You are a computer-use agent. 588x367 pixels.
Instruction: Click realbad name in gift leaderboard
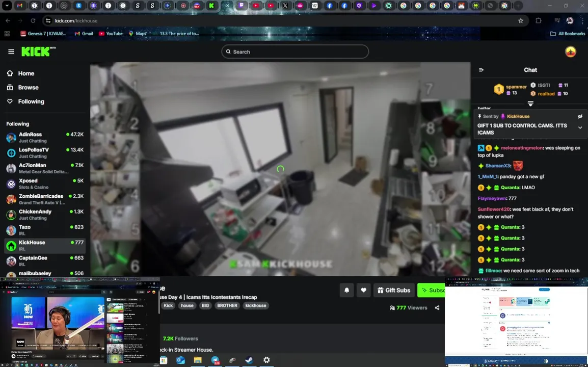546,94
